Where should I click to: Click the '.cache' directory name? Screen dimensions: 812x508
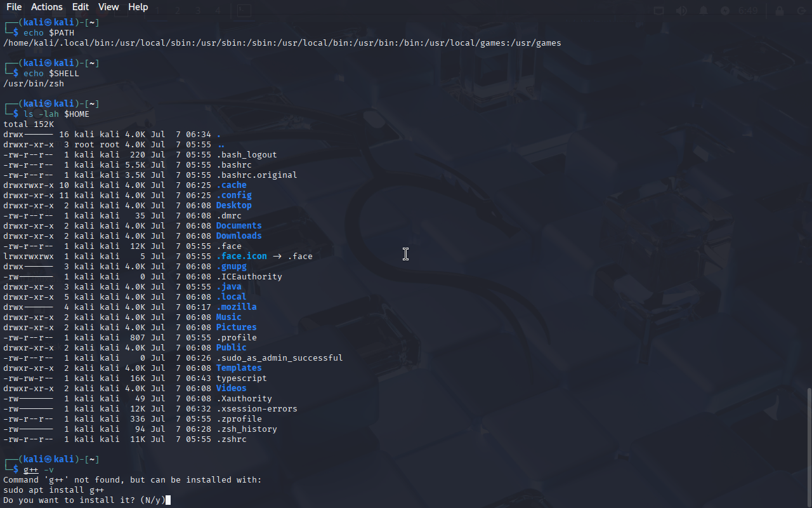232,185
